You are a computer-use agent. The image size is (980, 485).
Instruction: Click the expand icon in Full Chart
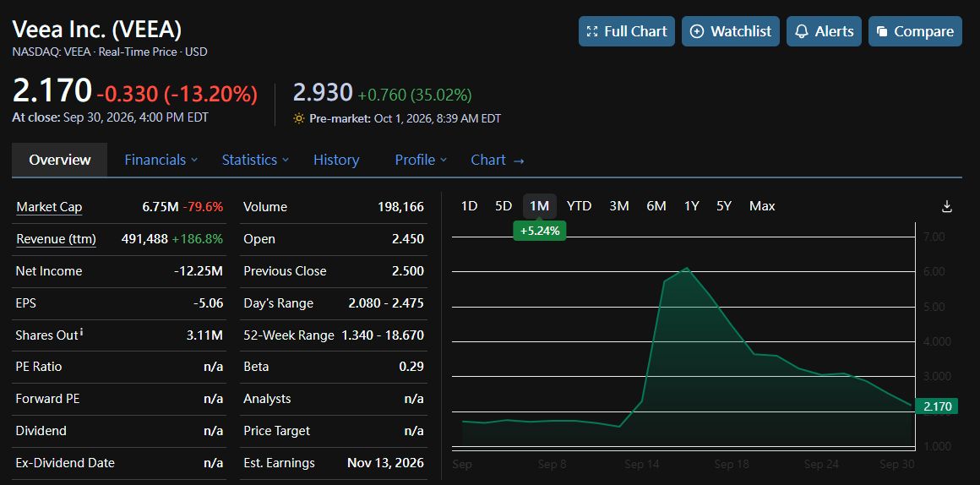(x=592, y=31)
